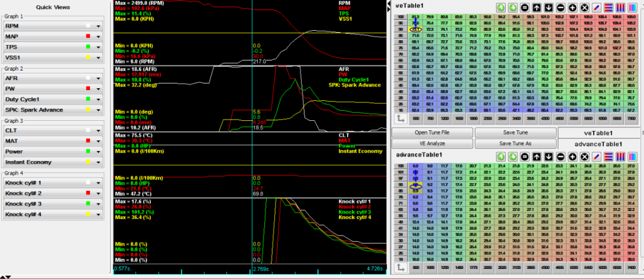Screen dimensions: 644x279
Task: Open the TPS field dropdown arrow
Action: pos(99,47)
